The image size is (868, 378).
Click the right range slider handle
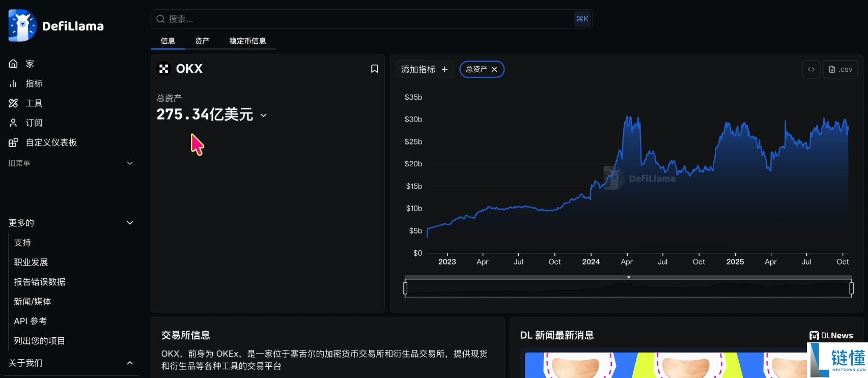point(851,288)
